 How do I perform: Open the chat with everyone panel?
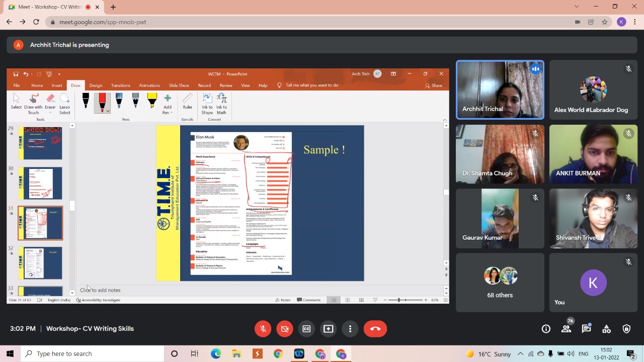click(x=586, y=329)
